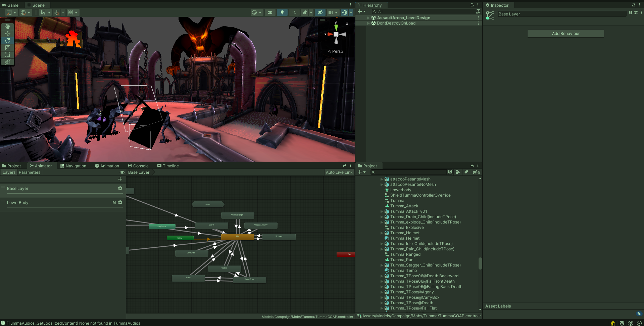Add a new animator layer with plus
Screen dimensions: 644x326
coord(120,179)
